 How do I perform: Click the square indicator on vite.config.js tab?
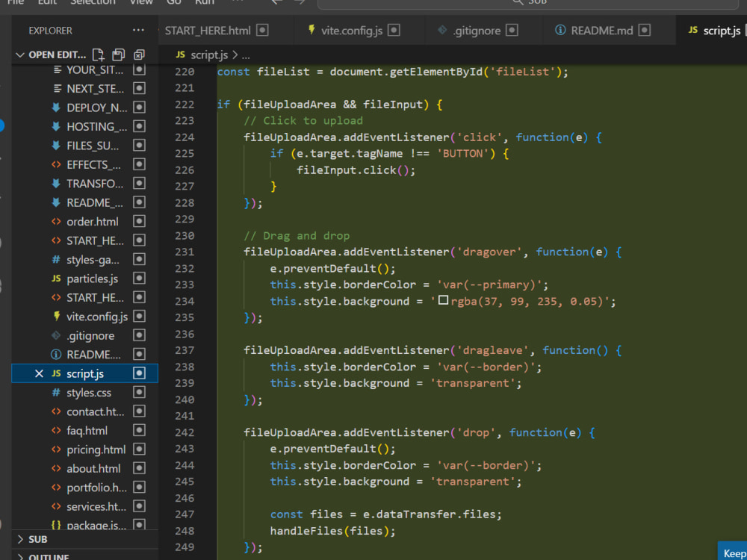click(394, 31)
